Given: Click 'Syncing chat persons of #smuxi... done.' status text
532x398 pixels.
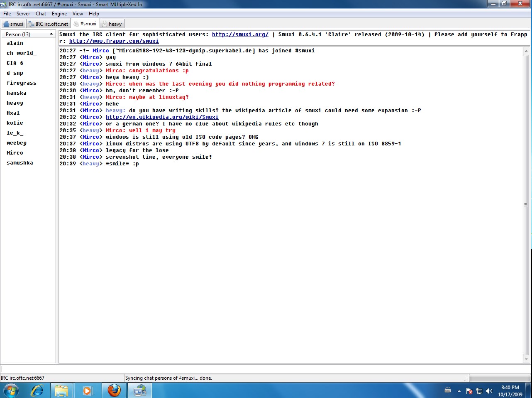Looking at the screenshot, I should (x=168, y=378).
